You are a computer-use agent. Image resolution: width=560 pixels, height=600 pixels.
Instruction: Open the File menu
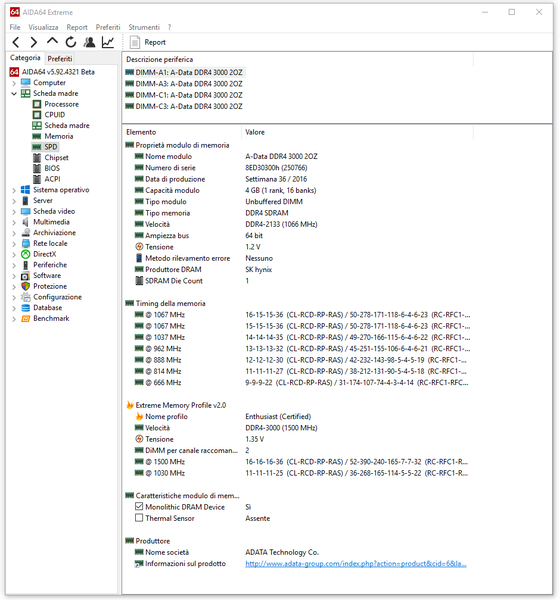click(x=15, y=27)
